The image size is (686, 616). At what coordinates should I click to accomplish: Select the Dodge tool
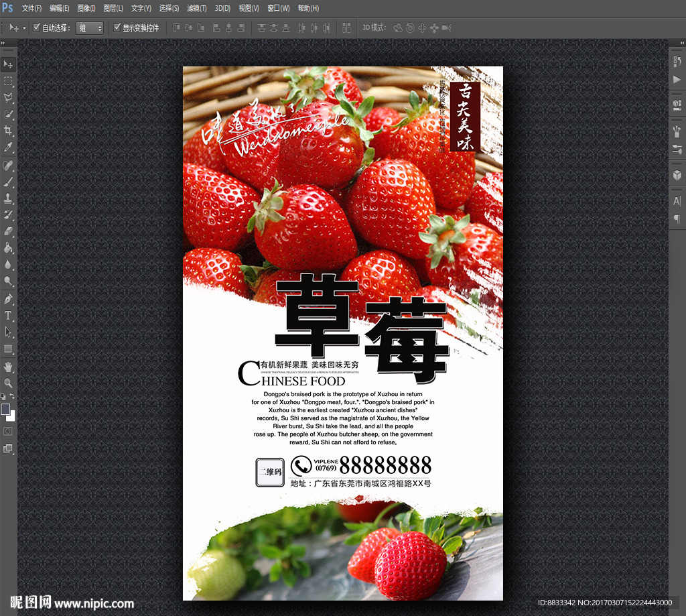[8, 281]
